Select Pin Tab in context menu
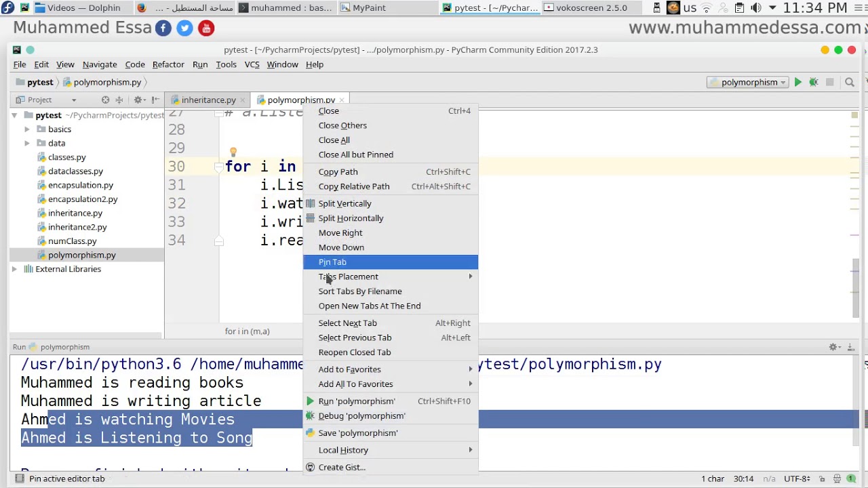Viewport: 868px width, 488px height. (391, 262)
